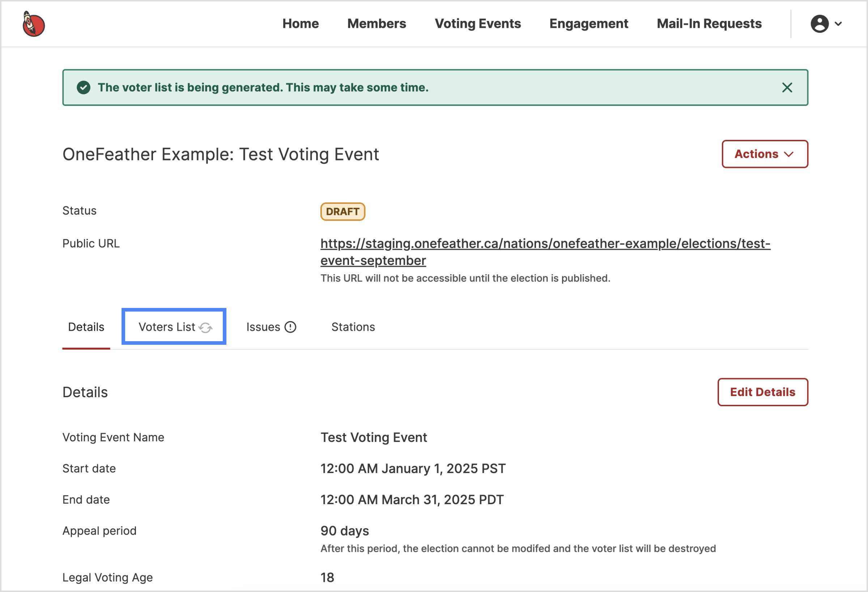The image size is (868, 592).
Task: Click the refresh icon beside Voters List
Action: (205, 327)
